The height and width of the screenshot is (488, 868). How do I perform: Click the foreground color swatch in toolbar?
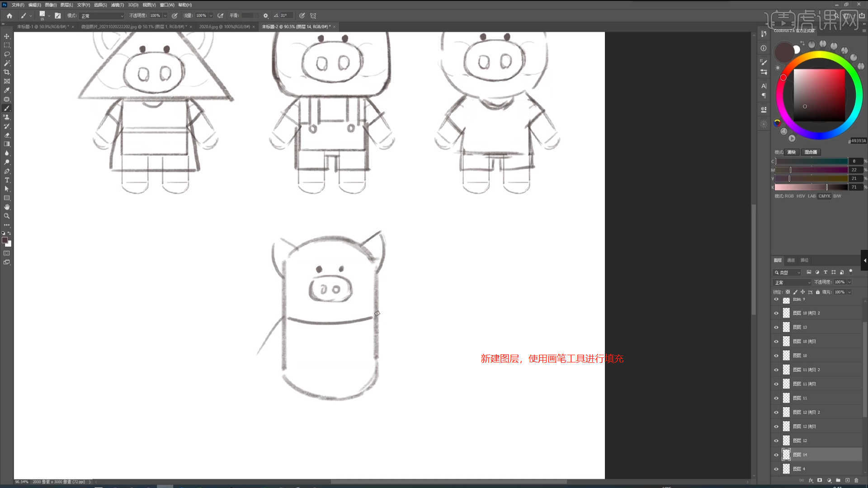(x=5, y=240)
